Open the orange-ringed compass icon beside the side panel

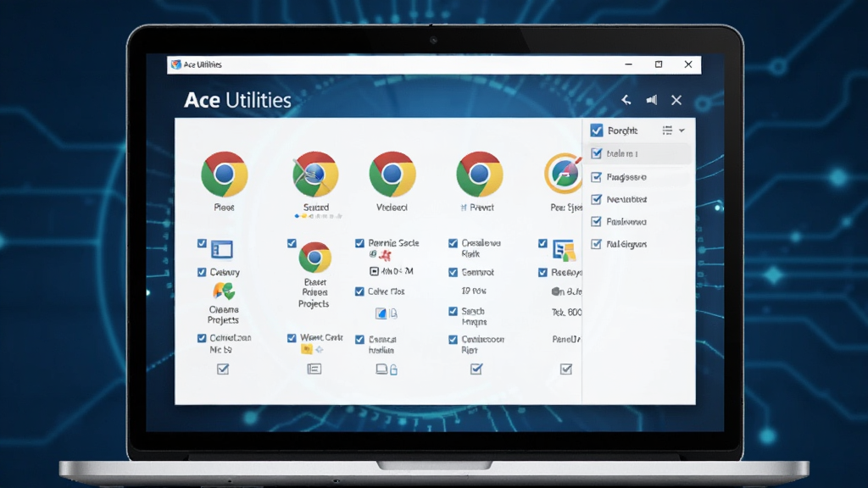563,174
